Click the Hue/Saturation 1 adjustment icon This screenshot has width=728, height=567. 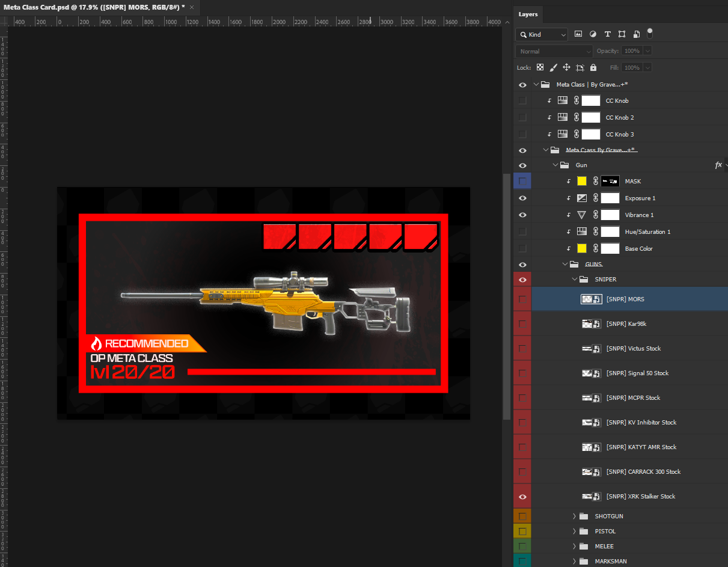click(x=581, y=231)
